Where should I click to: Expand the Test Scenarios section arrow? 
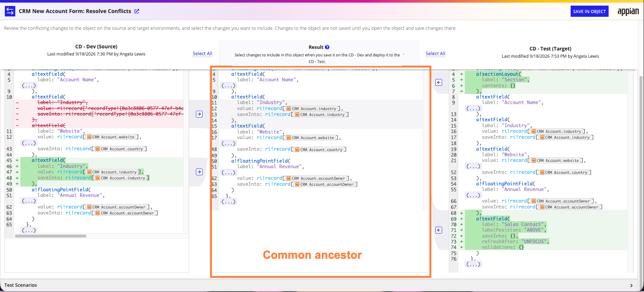coord(631,285)
